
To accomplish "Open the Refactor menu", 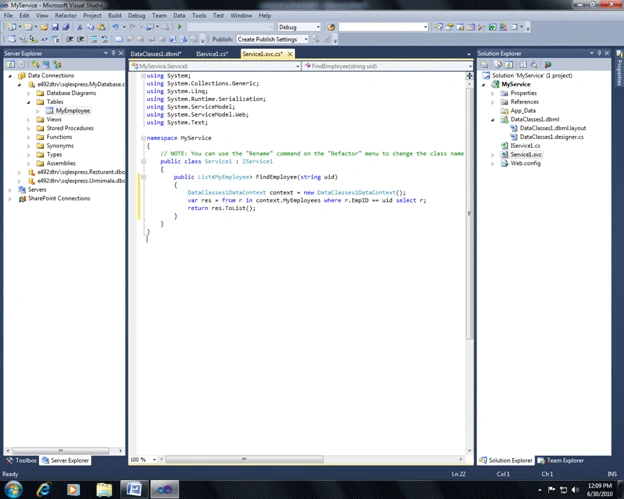I will (x=65, y=16).
